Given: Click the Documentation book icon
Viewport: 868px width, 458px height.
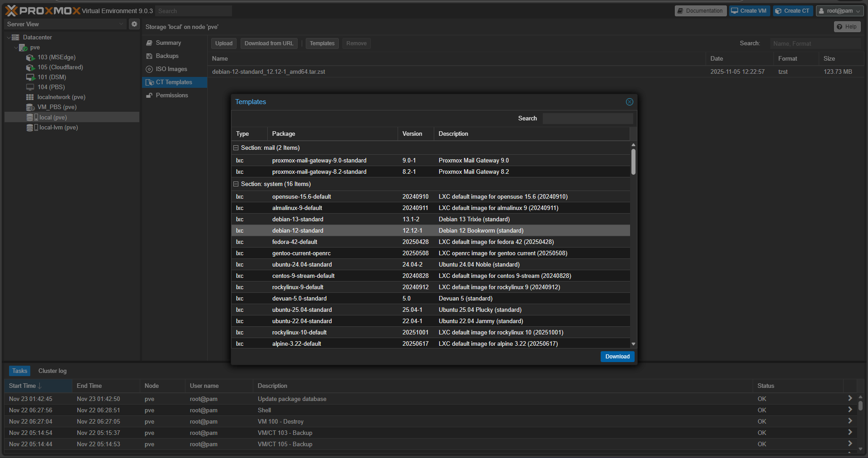Looking at the screenshot, I should [680, 11].
